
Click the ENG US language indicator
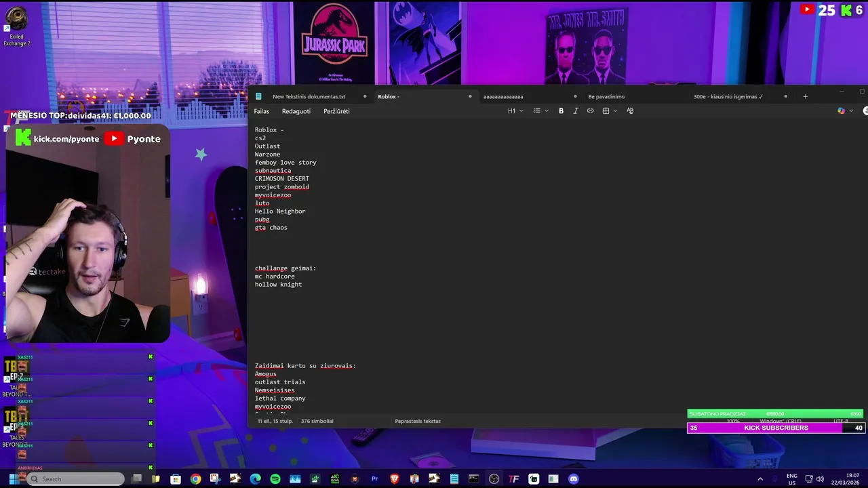(791, 479)
